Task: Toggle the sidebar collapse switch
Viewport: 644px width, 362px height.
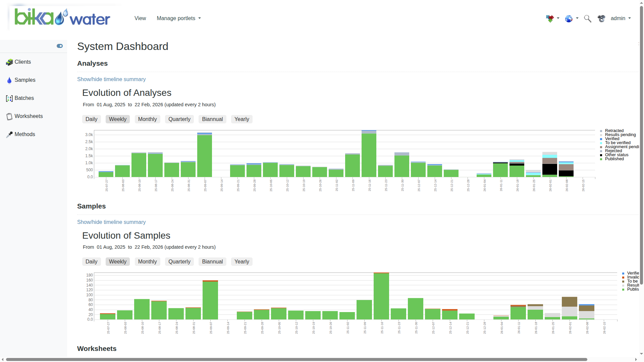Action: tap(60, 46)
